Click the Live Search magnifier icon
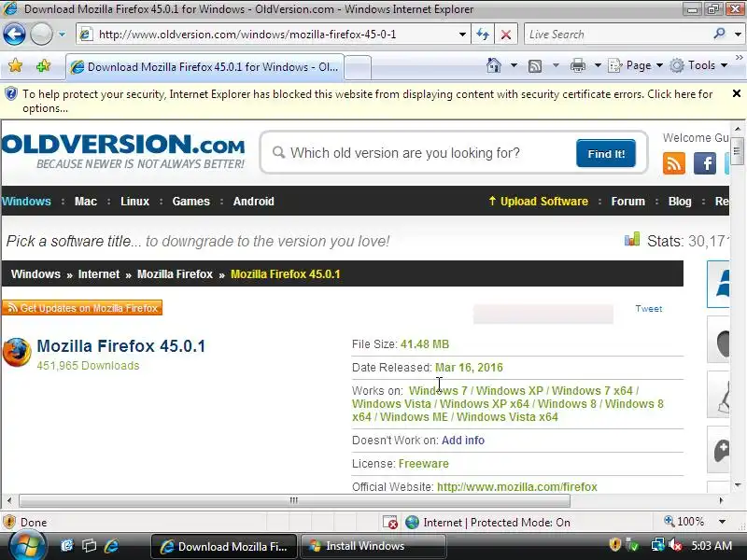This screenshot has height=560, width=747. point(719,34)
